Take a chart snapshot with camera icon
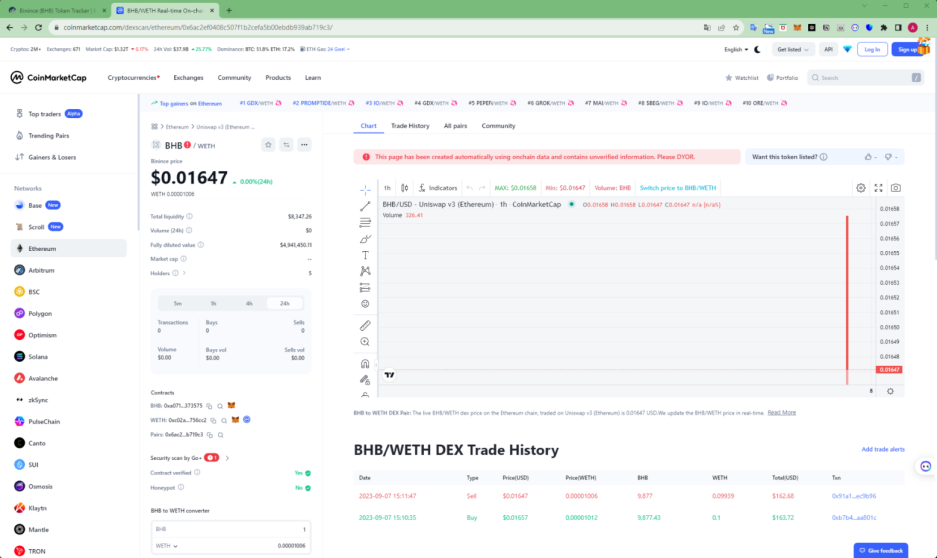This screenshot has width=937, height=558. pos(896,188)
